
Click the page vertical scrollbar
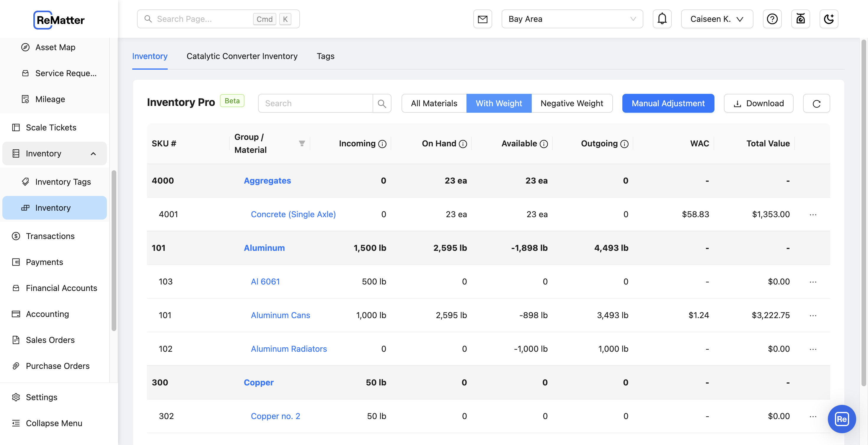[x=864, y=213]
